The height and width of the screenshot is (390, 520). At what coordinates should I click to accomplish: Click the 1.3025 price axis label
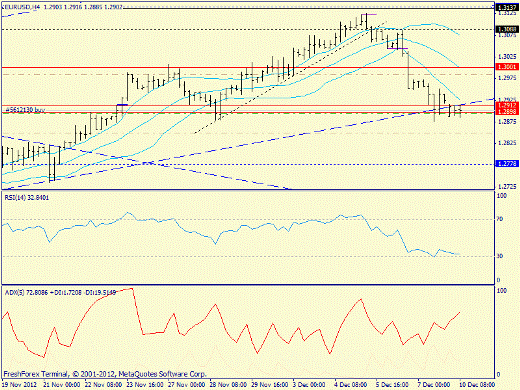507,56
